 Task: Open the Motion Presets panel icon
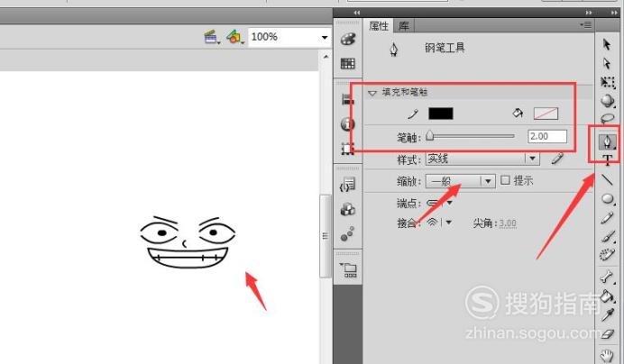(347, 234)
